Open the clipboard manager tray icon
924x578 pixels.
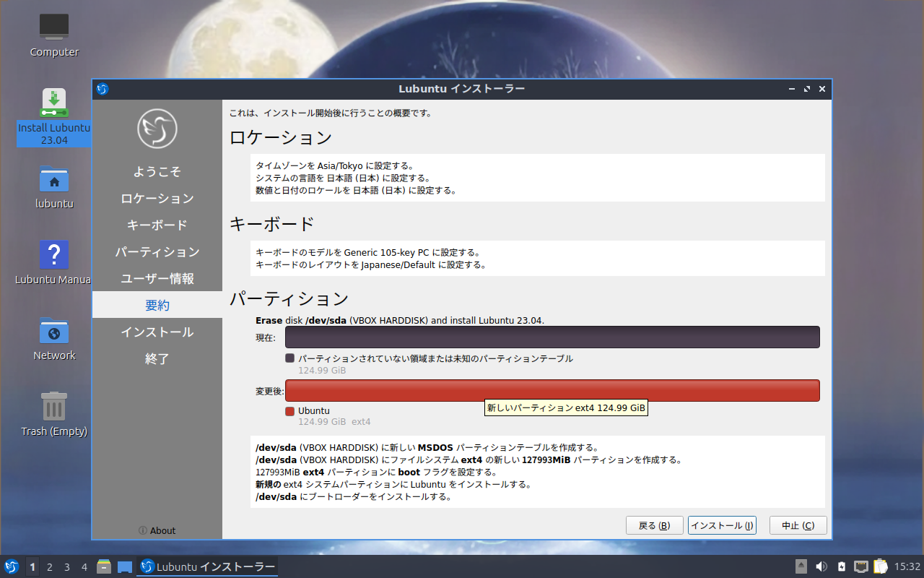(881, 566)
